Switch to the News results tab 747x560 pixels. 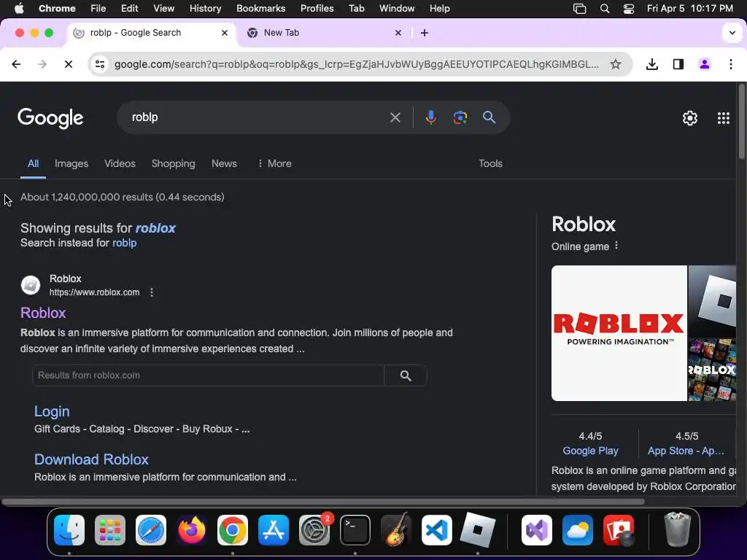(224, 163)
